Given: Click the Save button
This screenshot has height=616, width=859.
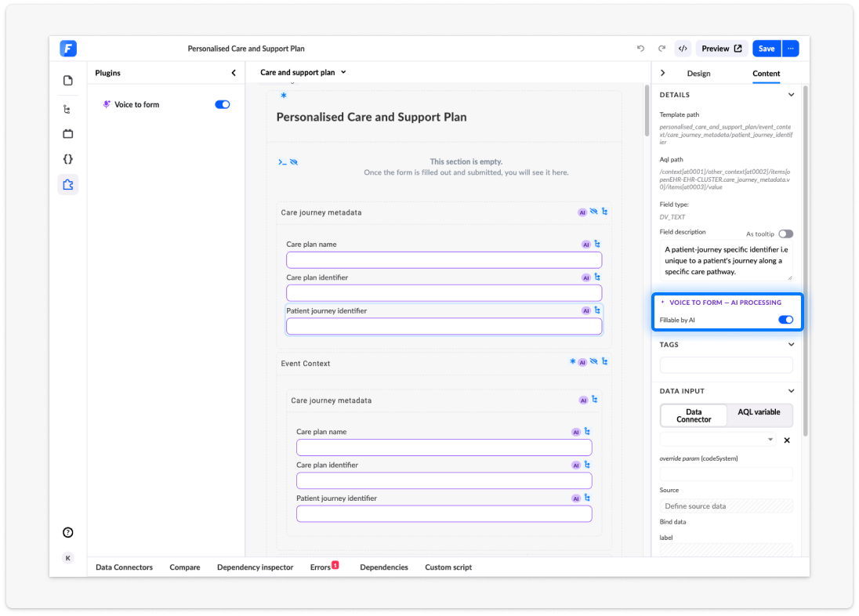Looking at the screenshot, I should (x=767, y=49).
